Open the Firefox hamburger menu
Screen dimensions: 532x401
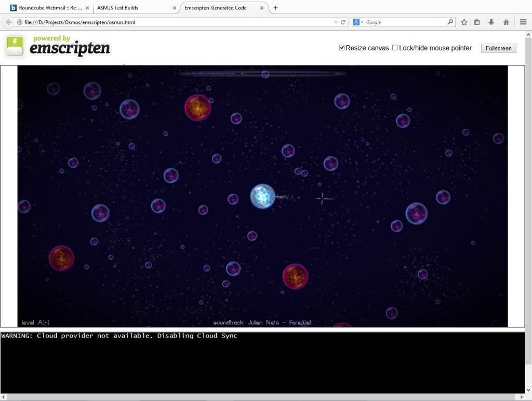tap(523, 22)
